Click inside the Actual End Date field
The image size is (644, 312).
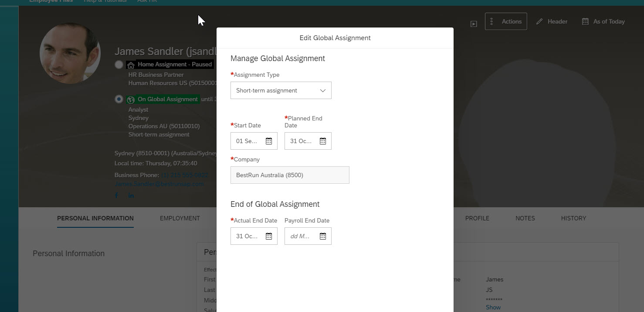pos(247,236)
